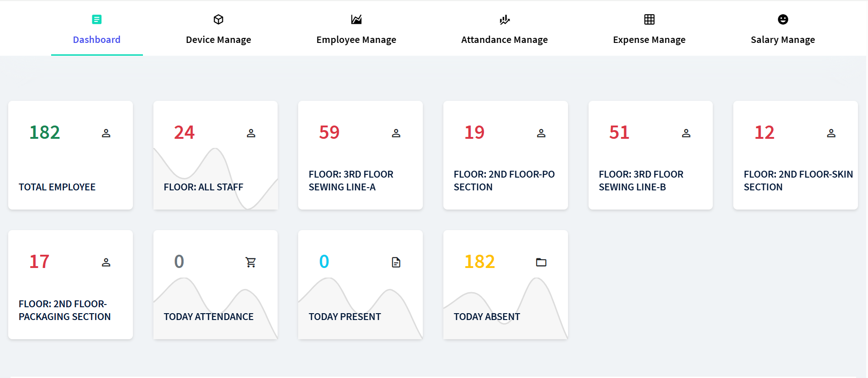Select the 3rd Floor Sewing Line-A card
The image size is (868, 378).
(360, 155)
